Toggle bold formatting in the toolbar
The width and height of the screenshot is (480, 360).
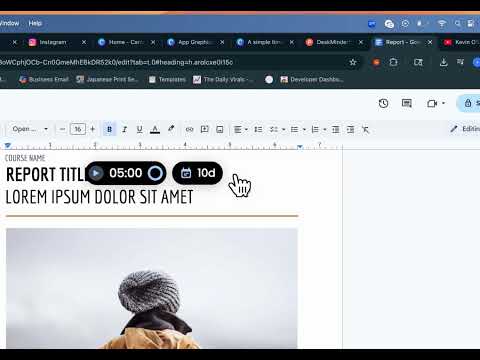tap(109, 129)
